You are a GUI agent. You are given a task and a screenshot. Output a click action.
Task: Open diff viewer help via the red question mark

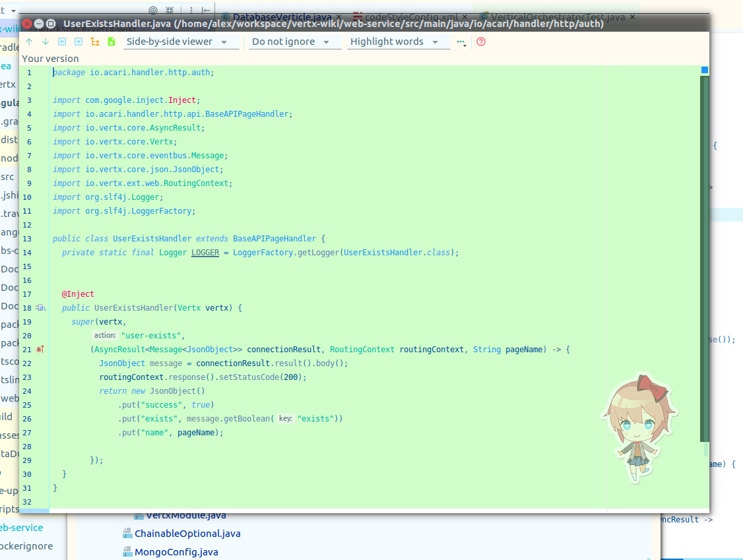480,41
